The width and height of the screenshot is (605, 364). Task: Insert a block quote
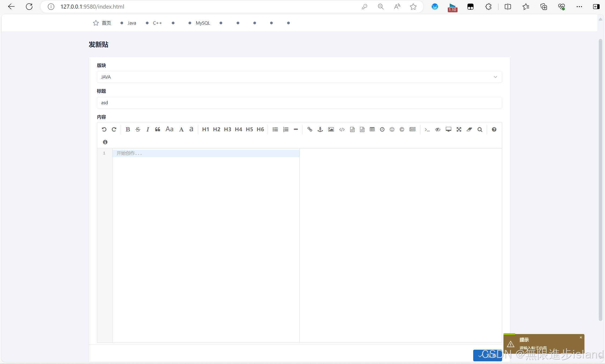tap(158, 129)
